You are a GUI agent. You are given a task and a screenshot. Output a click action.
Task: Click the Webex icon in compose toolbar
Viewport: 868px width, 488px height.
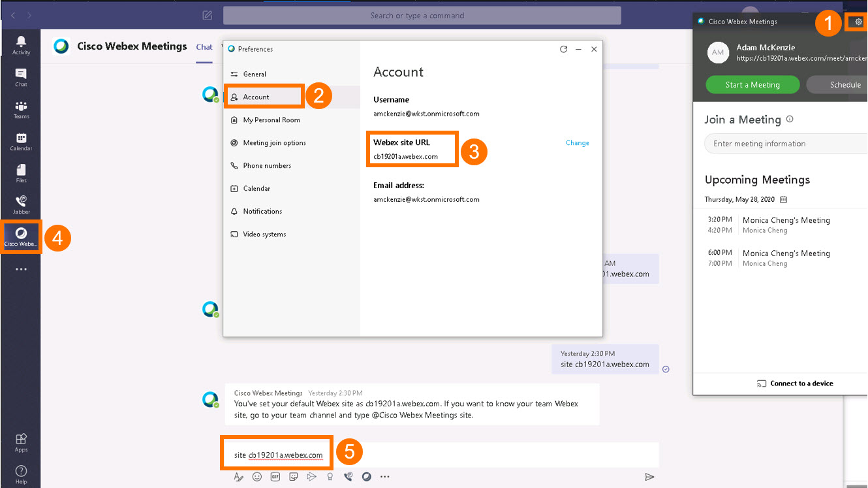click(x=367, y=477)
